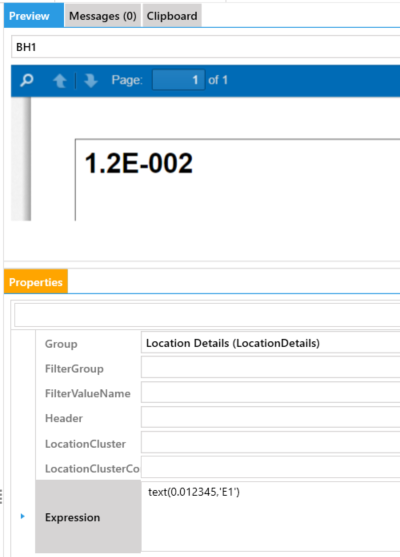Screen dimensions: 400x557
Task: Click the page number field
Action: coord(178,80)
